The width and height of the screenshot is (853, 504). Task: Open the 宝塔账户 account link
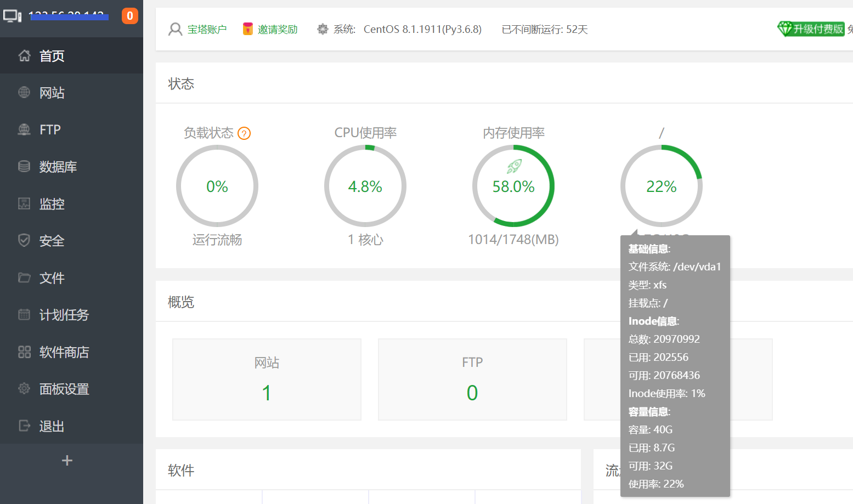click(207, 30)
